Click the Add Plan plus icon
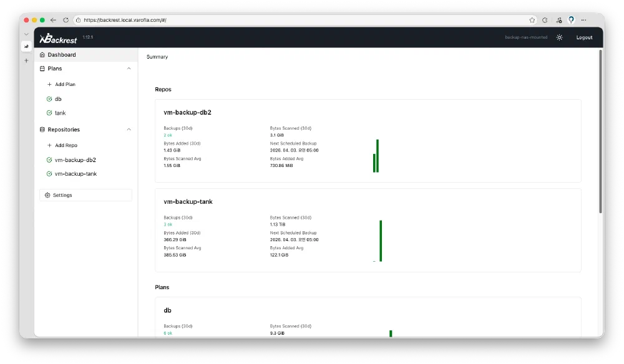 [x=50, y=84]
